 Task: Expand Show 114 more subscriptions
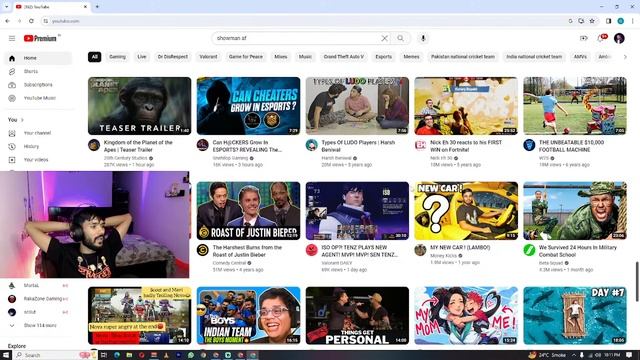click(39, 325)
